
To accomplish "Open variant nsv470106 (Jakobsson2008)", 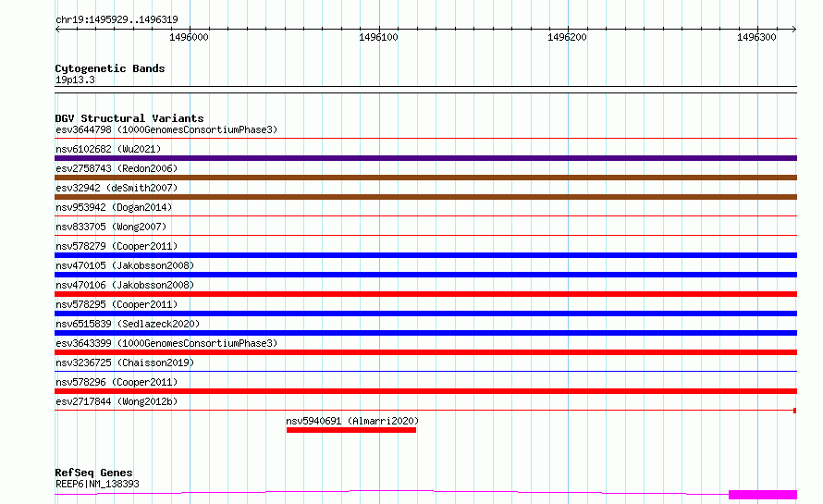I will click(x=125, y=285).
